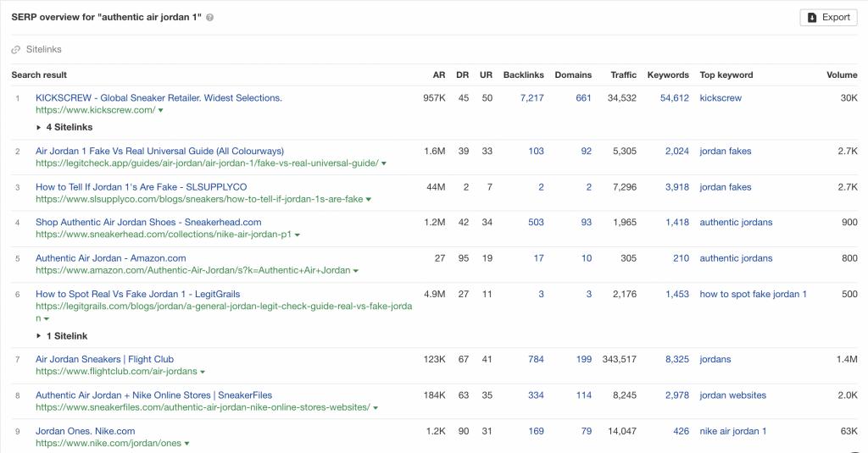This screenshot has height=453, width=868.
Task: Open dropdown arrow after legitgrails.com URL
Action: coord(47,319)
